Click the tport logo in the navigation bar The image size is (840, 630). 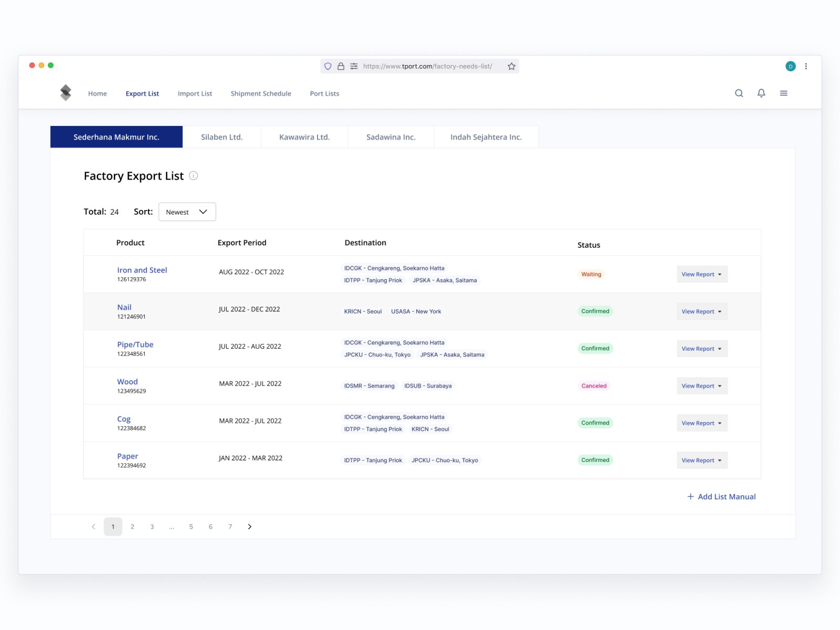pyautogui.click(x=66, y=92)
